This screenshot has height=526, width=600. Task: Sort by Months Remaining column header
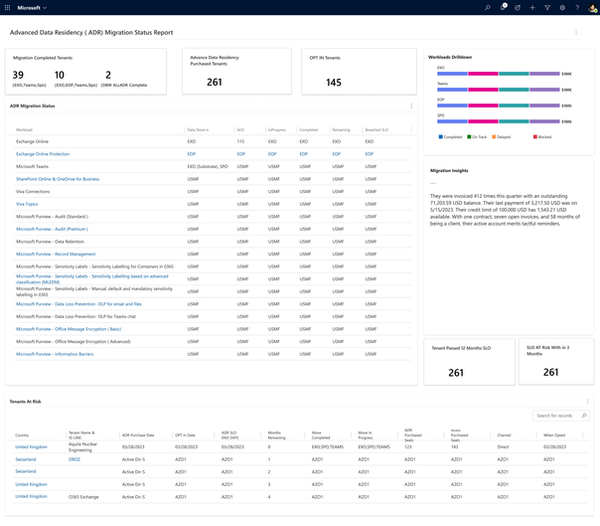coord(276,435)
